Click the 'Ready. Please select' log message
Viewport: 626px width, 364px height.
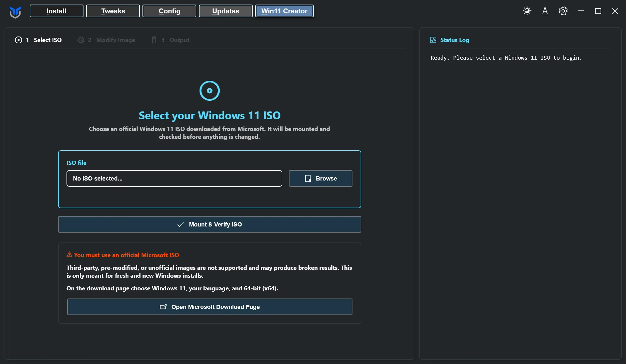506,58
